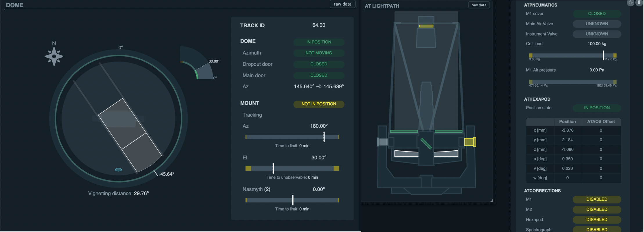Open settings with the gear icon
The height and width of the screenshot is (232, 644).
pyautogui.click(x=630, y=3)
